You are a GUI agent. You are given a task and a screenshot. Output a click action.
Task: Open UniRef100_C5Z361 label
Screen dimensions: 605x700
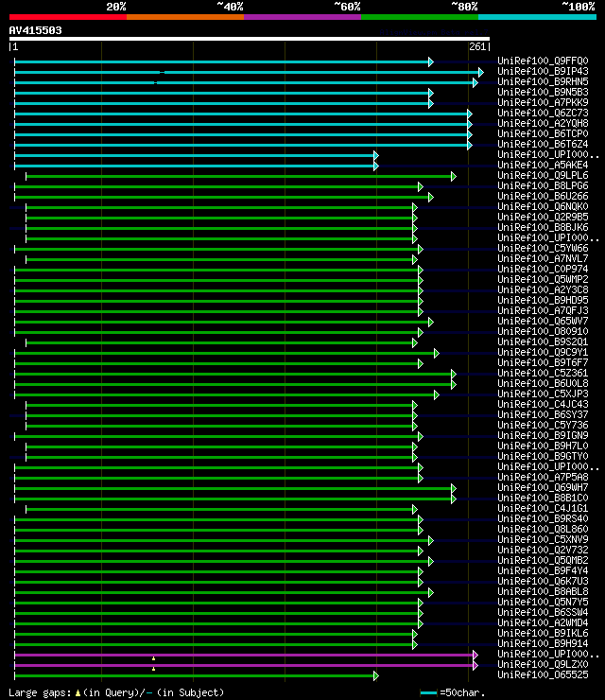click(x=543, y=374)
